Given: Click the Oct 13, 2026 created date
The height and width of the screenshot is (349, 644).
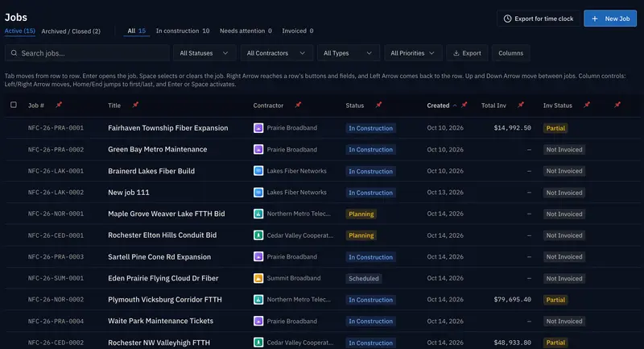Looking at the screenshot, I should pos(445,192).
